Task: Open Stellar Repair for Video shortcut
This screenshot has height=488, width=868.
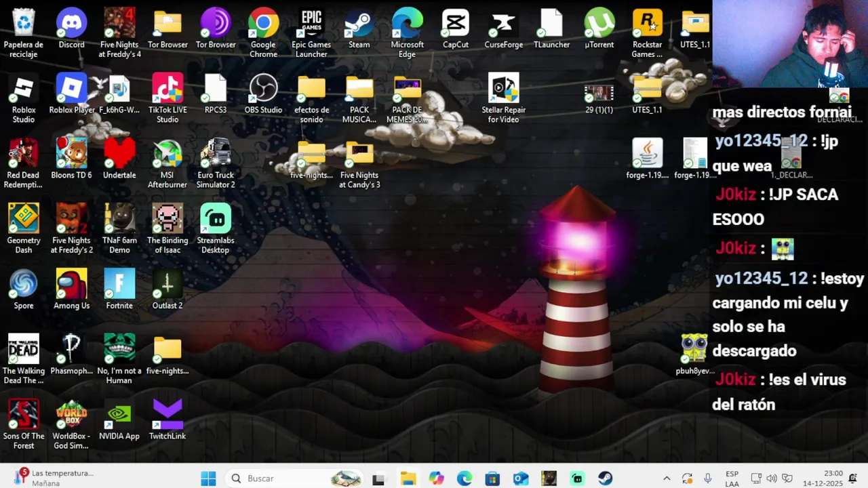Action: pyautogui.click(x=504, y=99)
